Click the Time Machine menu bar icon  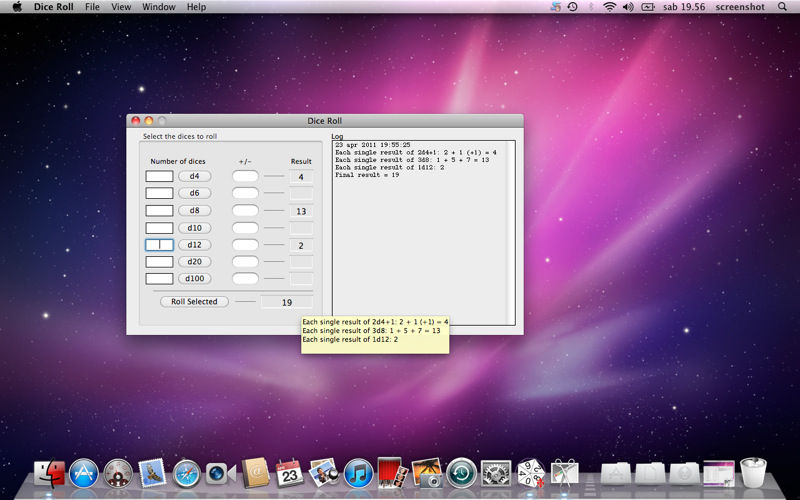pyautogui.click(x=572, y=7)
